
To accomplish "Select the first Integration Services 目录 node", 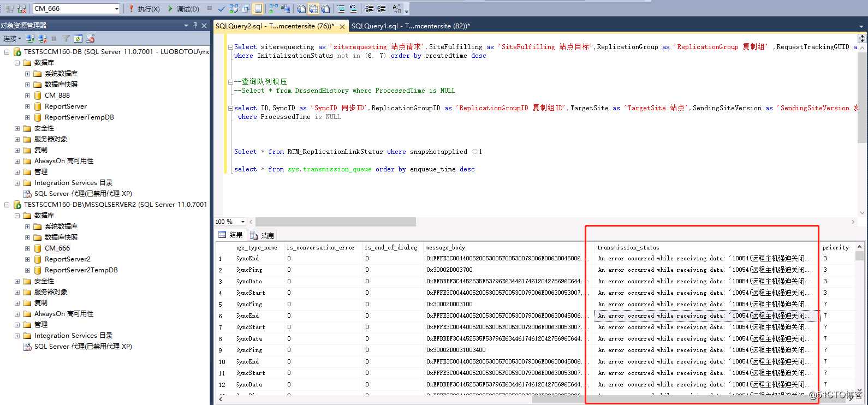I will tap(73, 183).
